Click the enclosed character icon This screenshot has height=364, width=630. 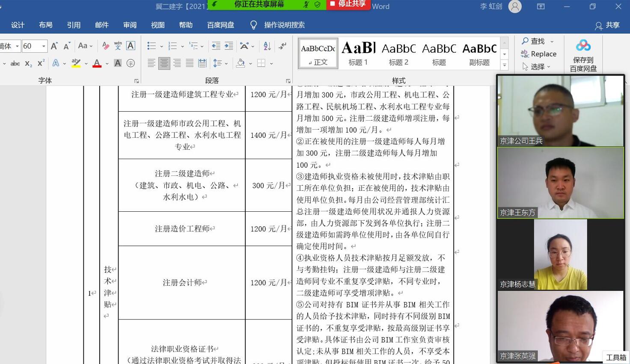131,63
